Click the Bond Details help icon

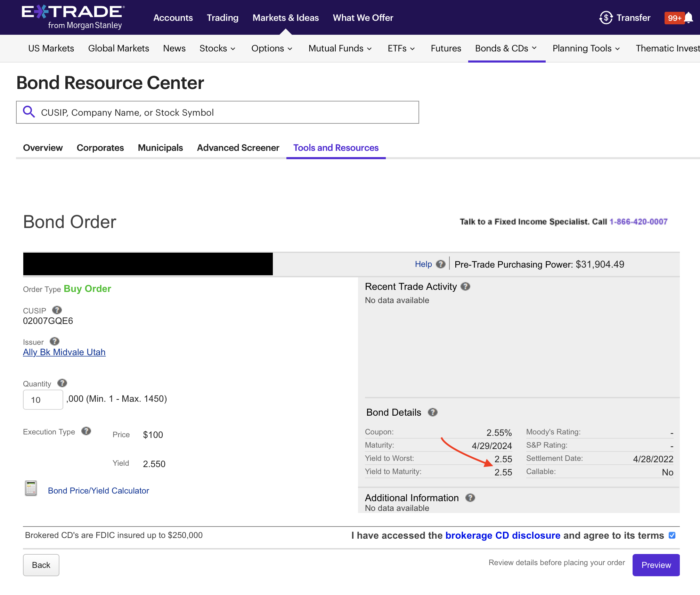pos(432,412)
